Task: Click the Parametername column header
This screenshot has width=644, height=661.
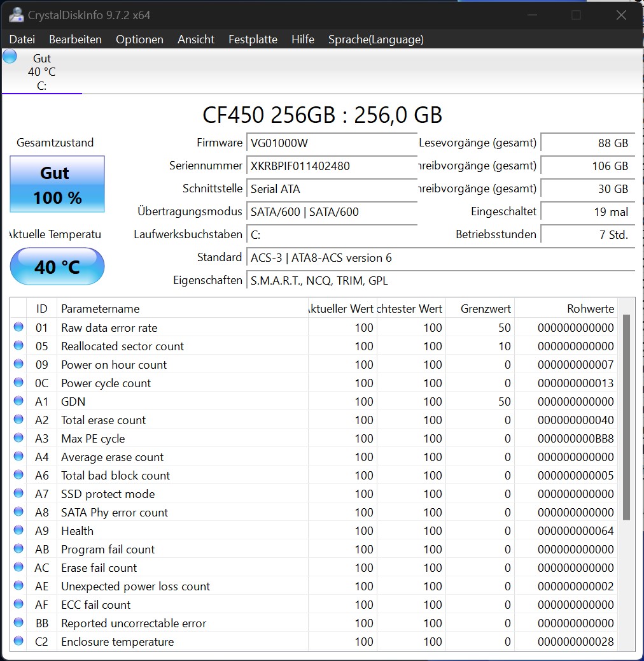Action: (x=183, y=309)
